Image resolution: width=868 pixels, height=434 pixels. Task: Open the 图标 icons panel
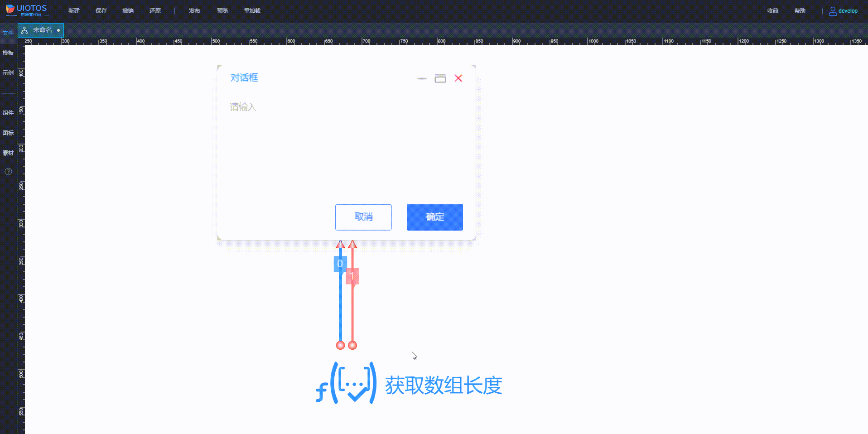pyautogui.click(x=8, y=133)
